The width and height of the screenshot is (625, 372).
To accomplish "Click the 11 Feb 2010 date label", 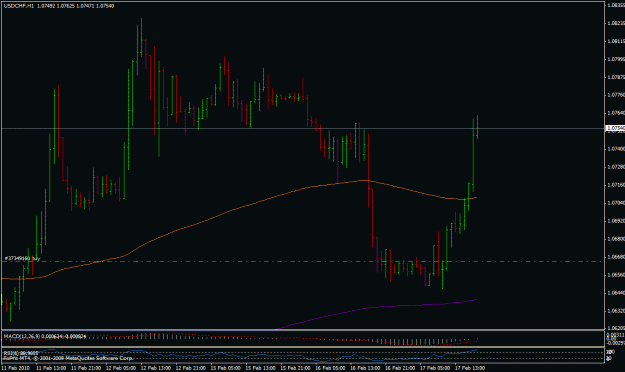I will tap(16, 368).
